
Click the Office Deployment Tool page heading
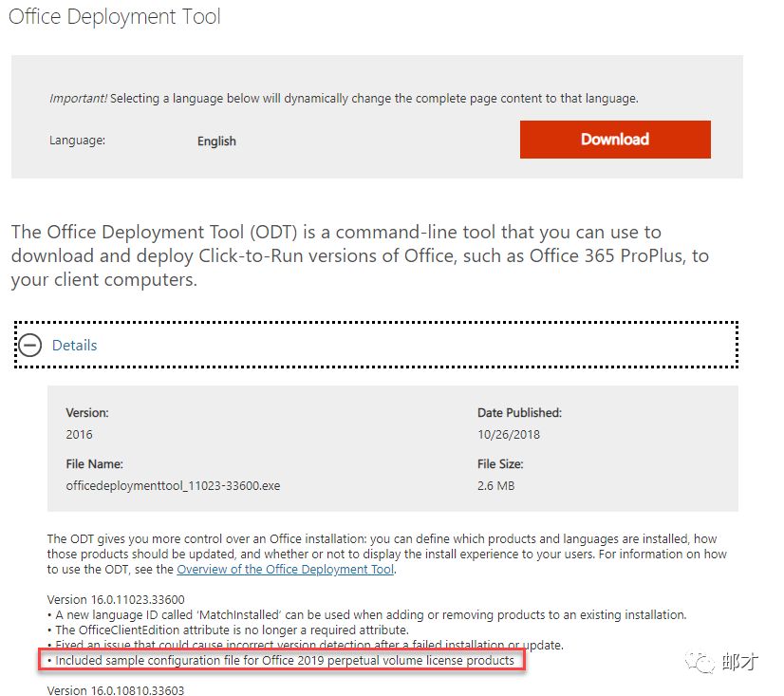tap(115, 17)
